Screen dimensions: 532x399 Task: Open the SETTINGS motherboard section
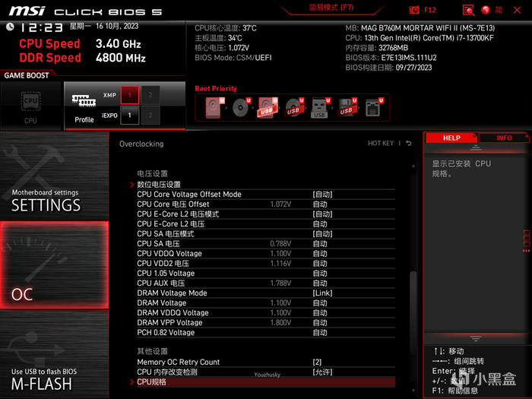click(54, 176)
